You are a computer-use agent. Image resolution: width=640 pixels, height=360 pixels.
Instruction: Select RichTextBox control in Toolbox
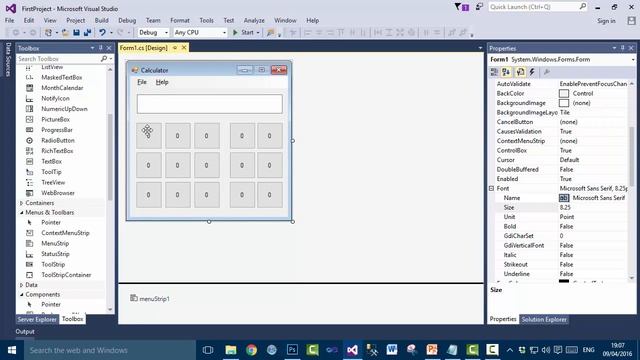point(57,151)
